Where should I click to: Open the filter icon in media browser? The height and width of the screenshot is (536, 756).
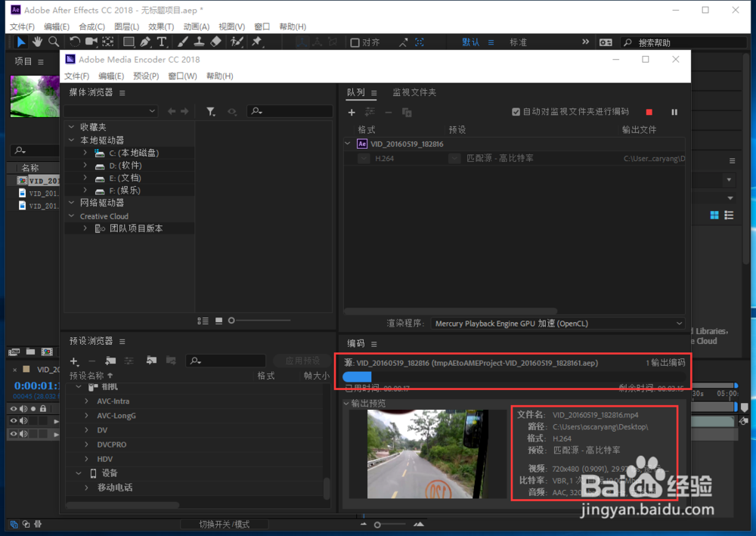click(211, 111)
